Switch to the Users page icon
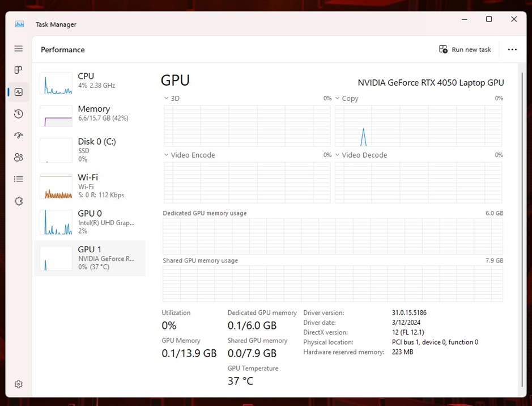Image resolution: width=532 pixels, height=406 pixels. [x=19, y=158]
